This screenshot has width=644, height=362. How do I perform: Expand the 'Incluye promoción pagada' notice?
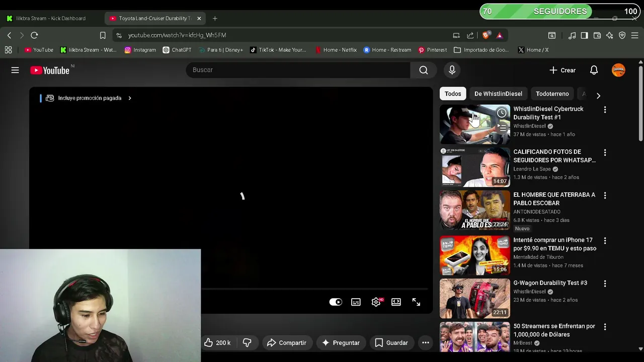[89, 98]
